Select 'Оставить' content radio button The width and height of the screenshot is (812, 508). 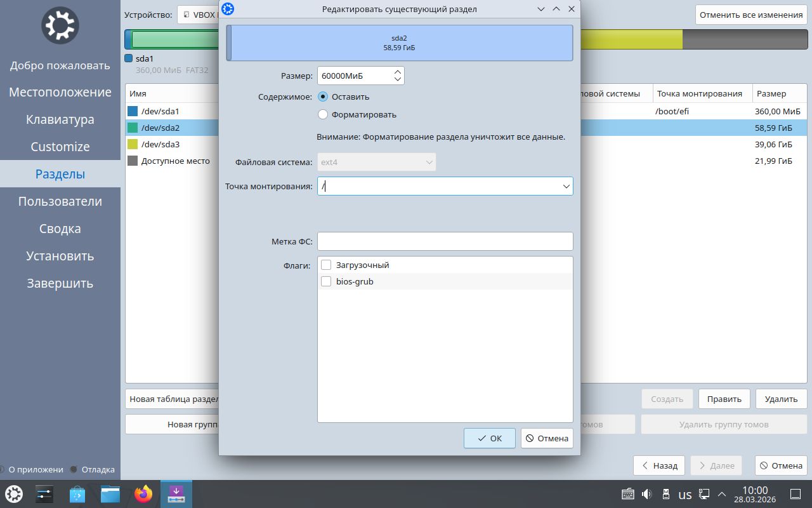(323, 97)
